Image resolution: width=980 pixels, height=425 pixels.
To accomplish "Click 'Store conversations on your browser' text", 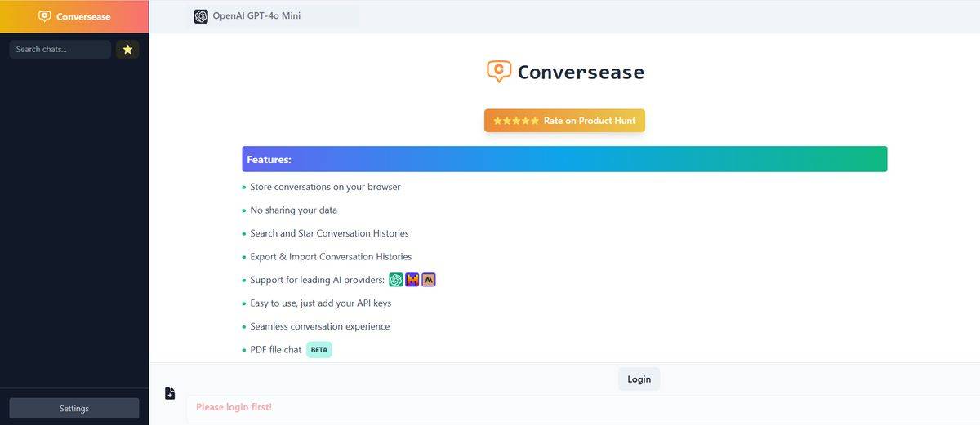I will tap(325, 187).
